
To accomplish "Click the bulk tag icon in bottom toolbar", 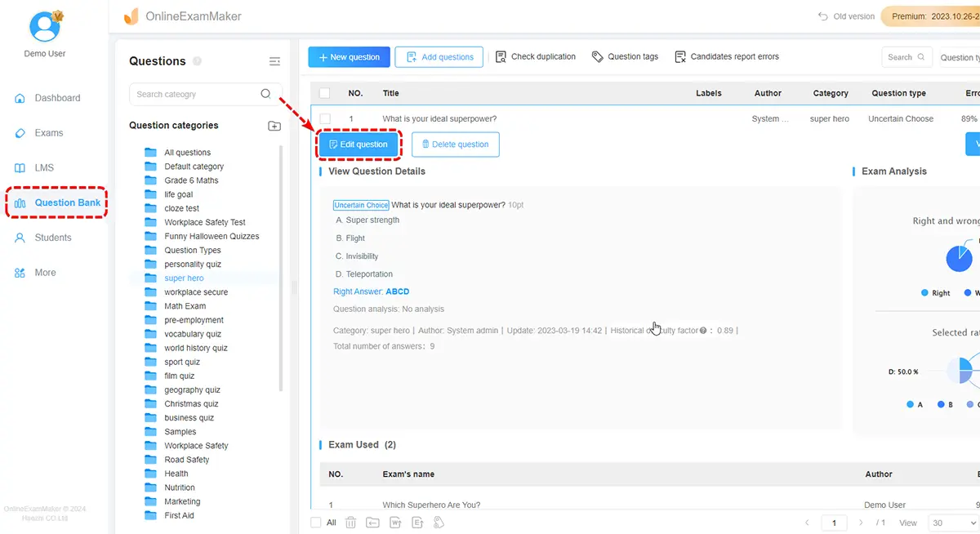I will tap(439, 523).
